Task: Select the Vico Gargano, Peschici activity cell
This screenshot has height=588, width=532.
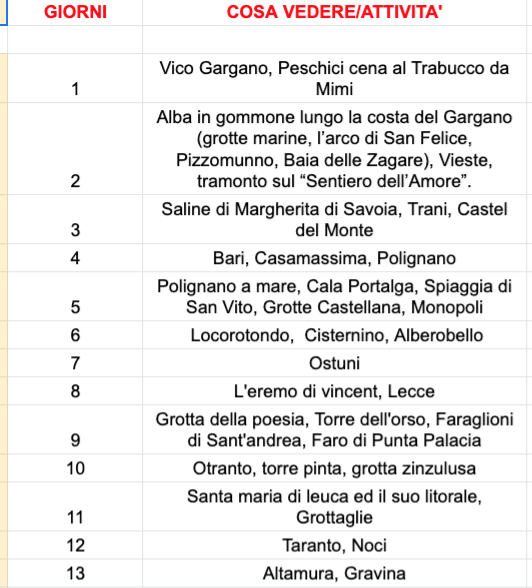Action: (334, 78)
